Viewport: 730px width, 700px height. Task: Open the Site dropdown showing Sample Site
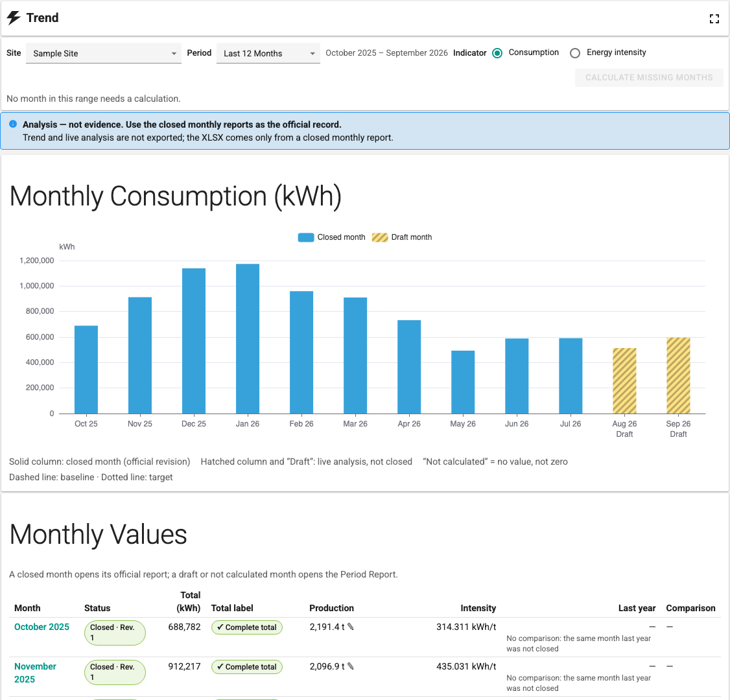click(x=103, y=53)
